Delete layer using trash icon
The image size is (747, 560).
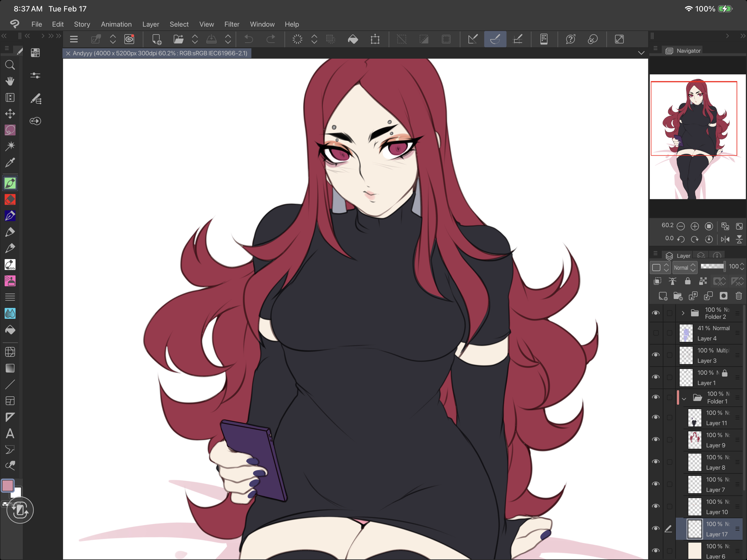click(738, 296)
